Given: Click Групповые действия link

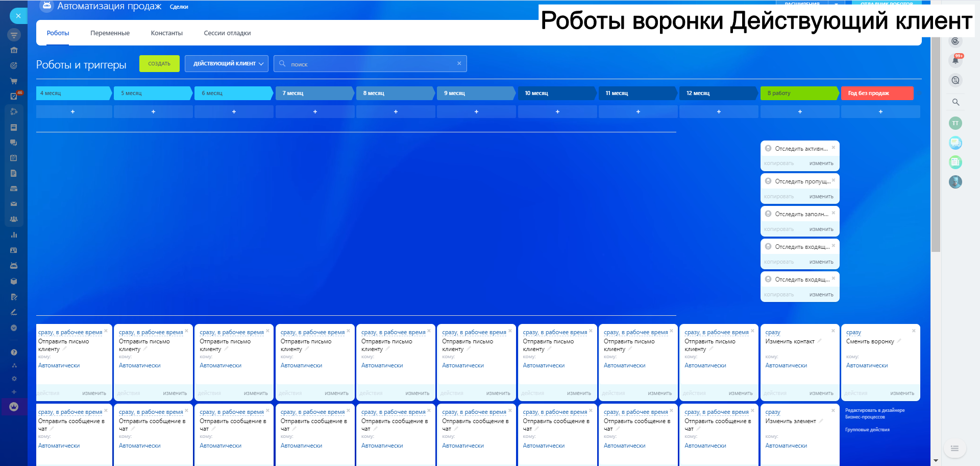Looking at the screenshot, I should point(867,430).
